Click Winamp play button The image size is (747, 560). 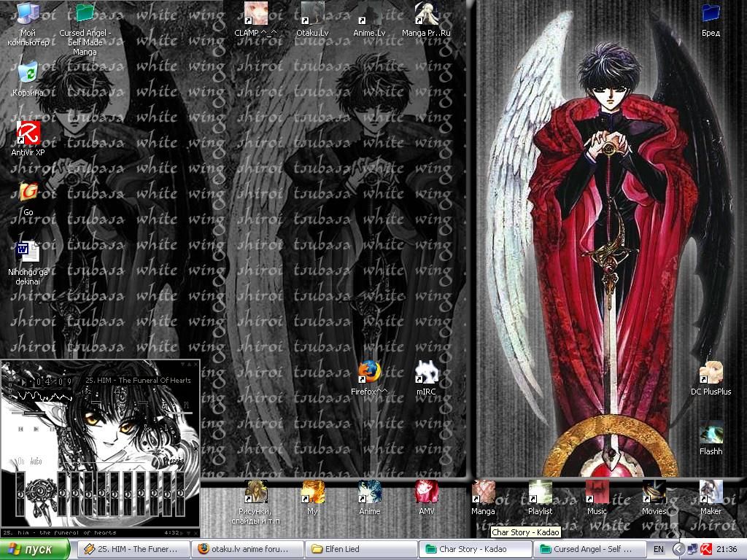[36, 429]
